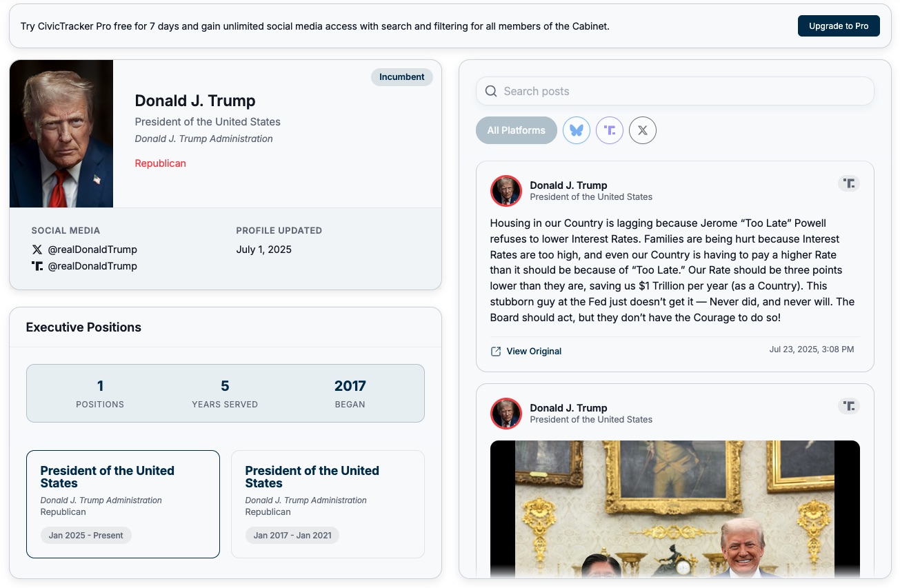The height and width of the screenshot is (588, 900).
Task: Filter posts by X platform icon
Action: point(643,130)
